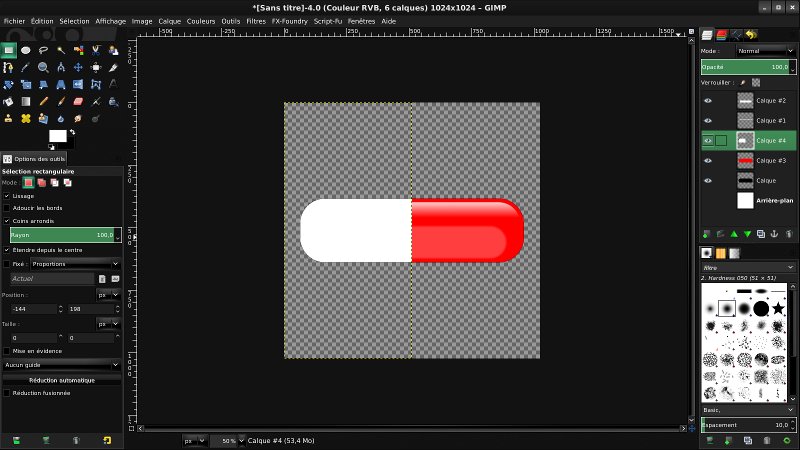Image resolution: width=800 pixels, height=450 pixels.
Task: Open Position unit px dropdown
Action: point(108,295)
